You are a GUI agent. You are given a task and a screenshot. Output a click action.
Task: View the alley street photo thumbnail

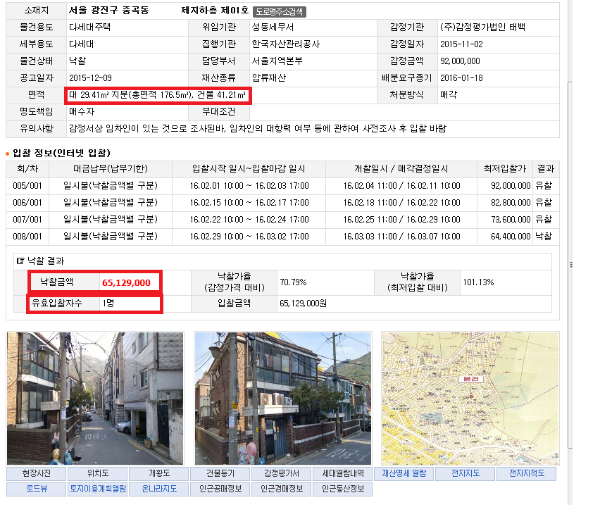click(95, 398)
